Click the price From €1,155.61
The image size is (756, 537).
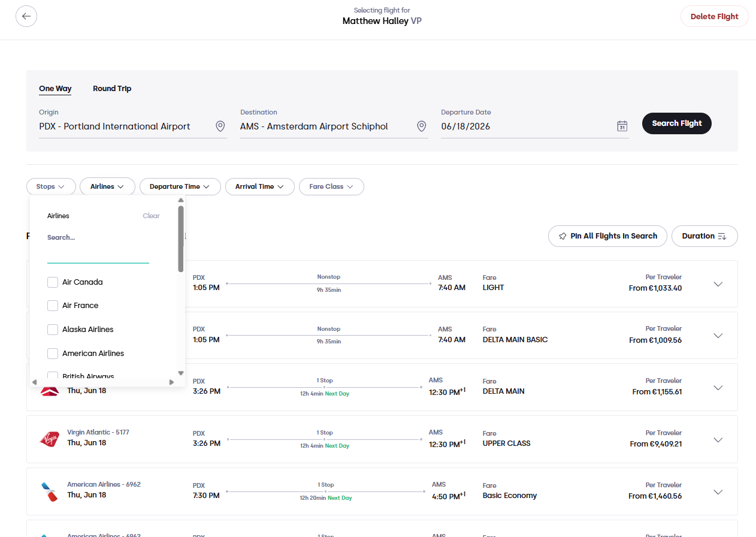pyautogui.click(x=657, y=392)
